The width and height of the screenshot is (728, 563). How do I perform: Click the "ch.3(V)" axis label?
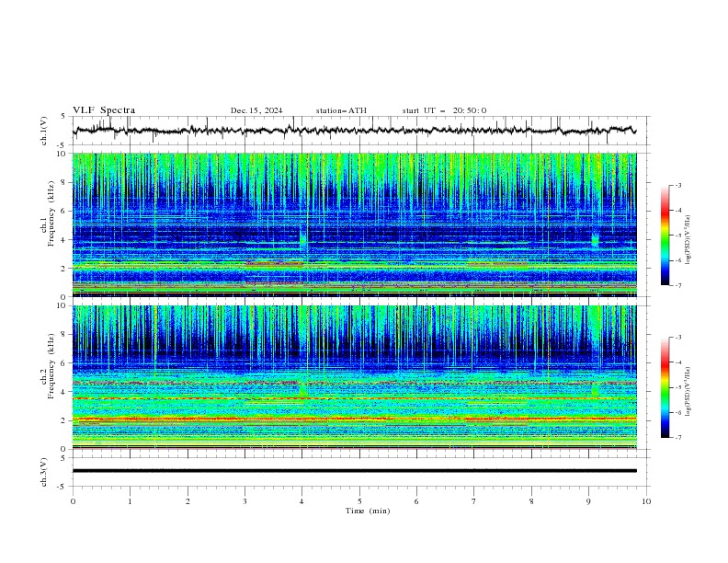coord(44,472)
